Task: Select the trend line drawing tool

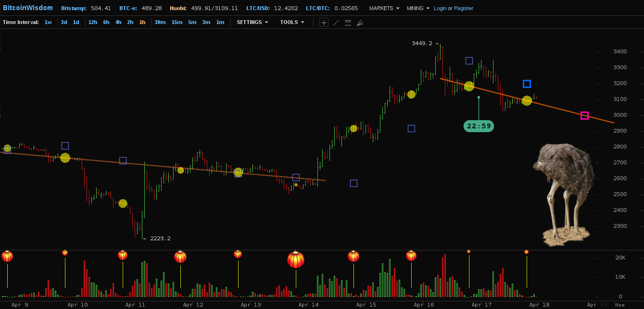Action: [336, 23]
